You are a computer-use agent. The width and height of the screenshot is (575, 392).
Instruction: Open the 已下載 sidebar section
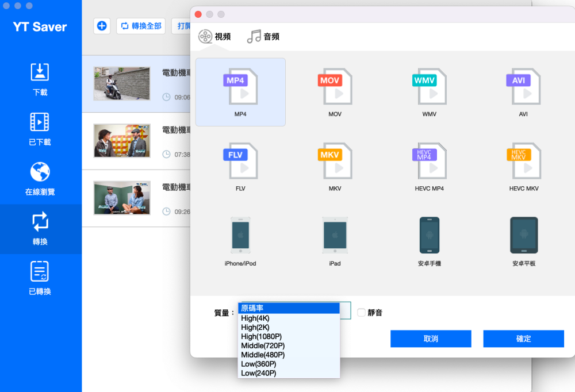[40, 129]
